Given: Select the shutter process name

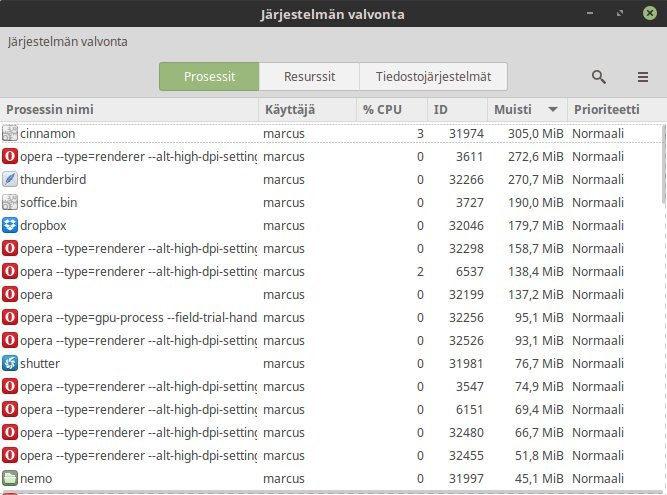Looking at the screenshot, I should click(40, 364).
